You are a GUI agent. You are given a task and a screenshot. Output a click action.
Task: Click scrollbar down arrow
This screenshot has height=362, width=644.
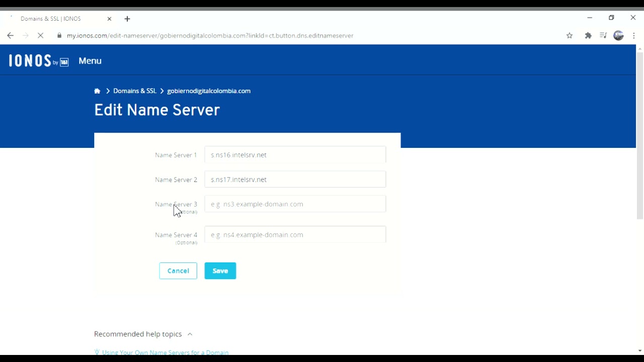640,351
